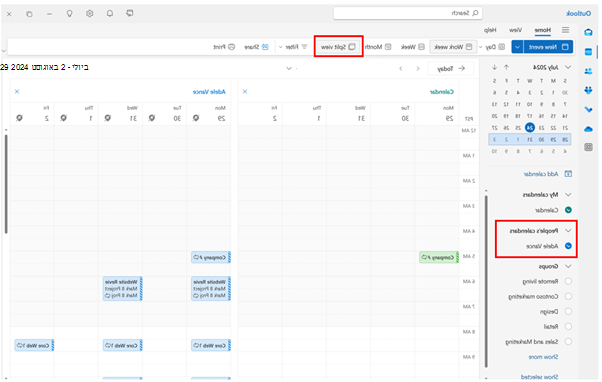Collapse the People's calendars section

[568, 231]
